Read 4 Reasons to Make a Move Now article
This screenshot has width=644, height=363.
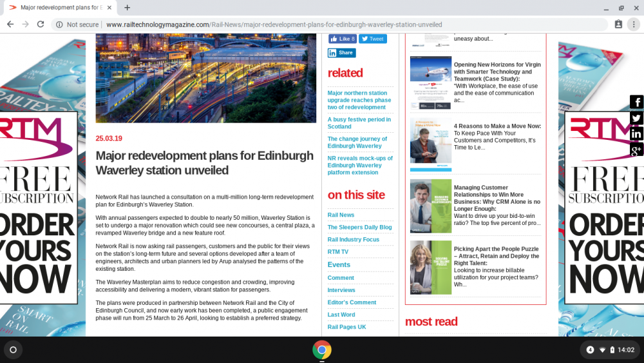[497, 126]
